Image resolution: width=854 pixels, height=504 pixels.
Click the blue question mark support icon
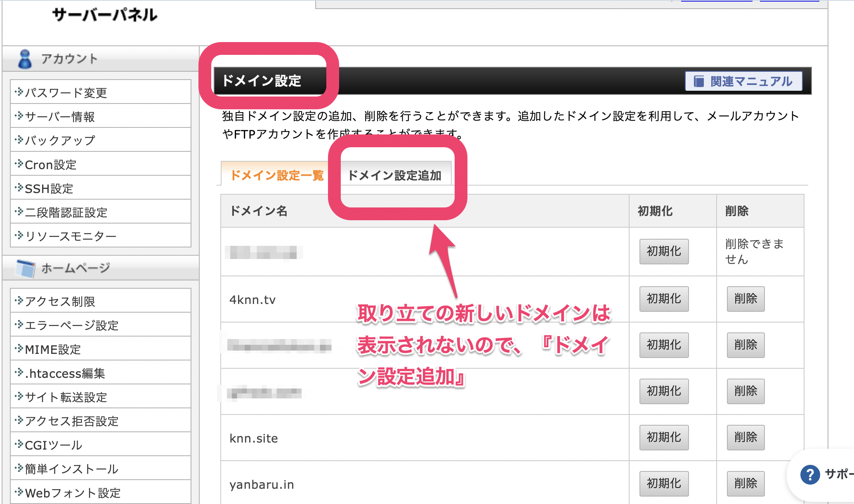[810, 474]
